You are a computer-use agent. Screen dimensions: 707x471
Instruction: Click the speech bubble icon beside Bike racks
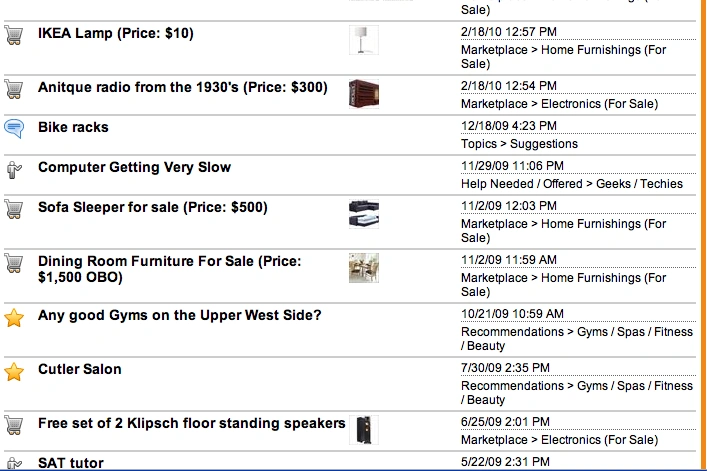(x=14, y=128)
